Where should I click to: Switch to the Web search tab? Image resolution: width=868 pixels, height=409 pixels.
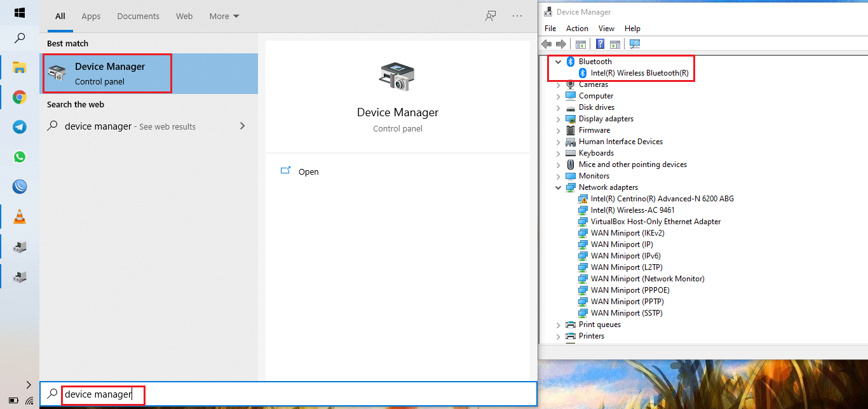(184, 16)
